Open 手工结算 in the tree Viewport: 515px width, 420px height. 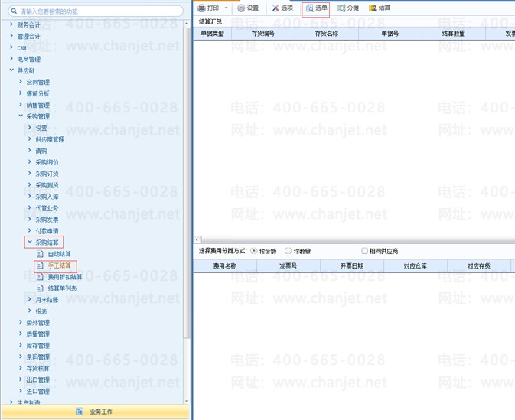[x=60, y=265]
